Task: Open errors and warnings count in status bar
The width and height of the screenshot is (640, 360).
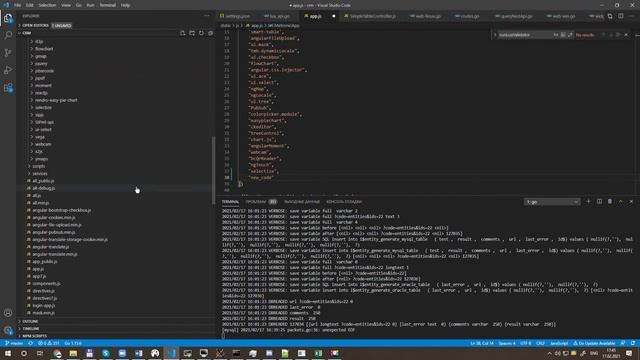Action: (49, 343)
